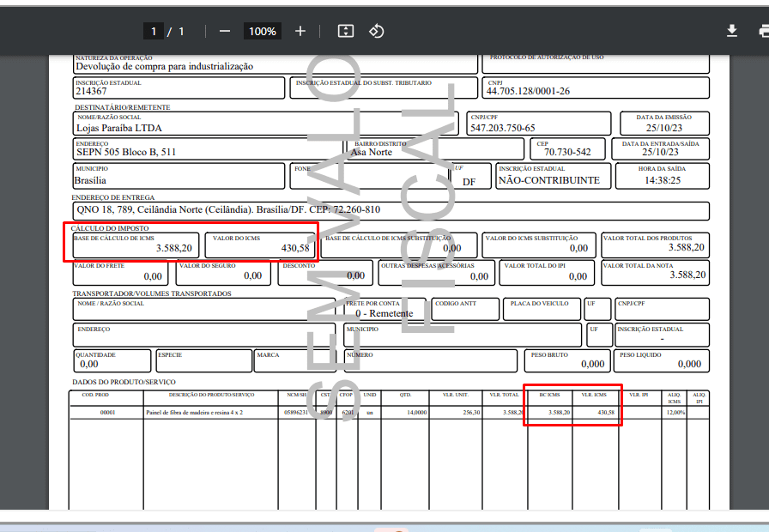
Task: Click the Valor Total da Nota amount
Action: click(x=687, y=275)
